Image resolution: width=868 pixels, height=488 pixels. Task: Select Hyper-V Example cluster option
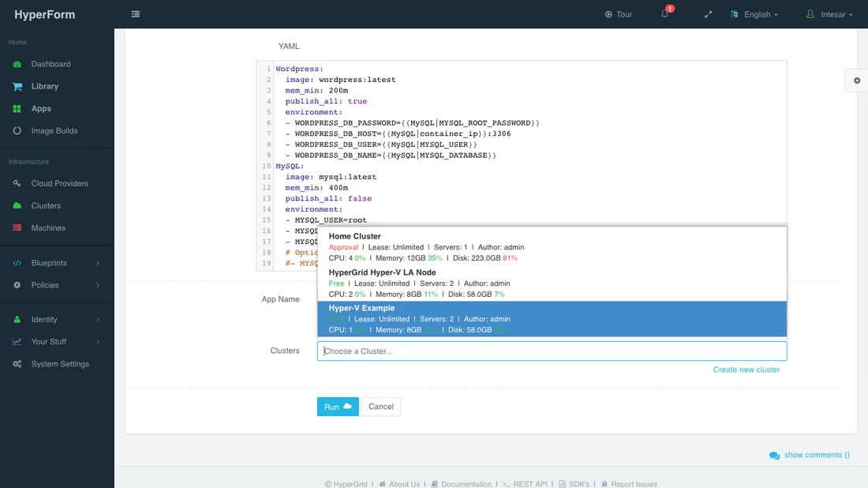coord(552,319)
